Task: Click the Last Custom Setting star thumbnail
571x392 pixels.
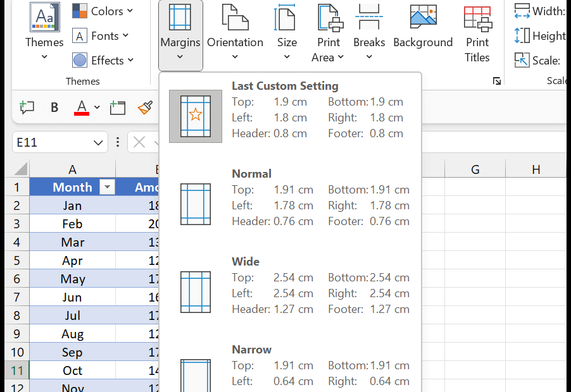Action: tap(196, 116)
